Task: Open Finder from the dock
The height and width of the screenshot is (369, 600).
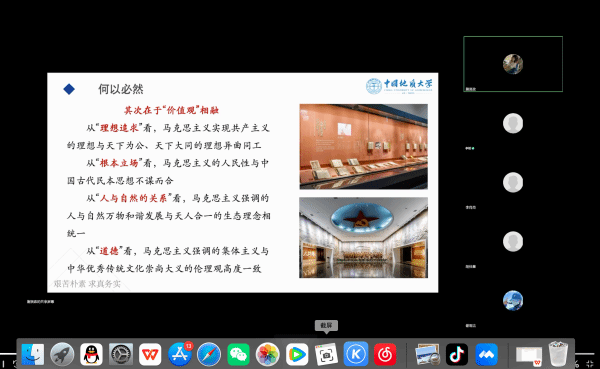Action: (x=33, y=354)
